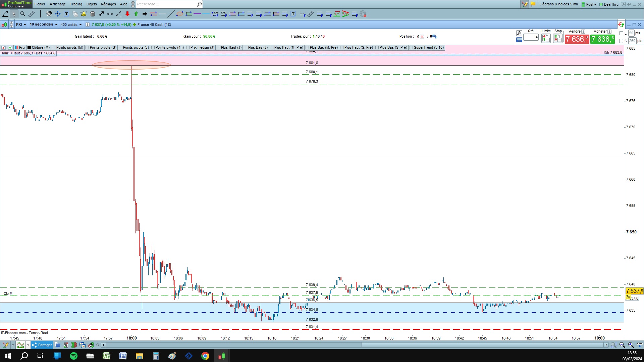Viewport: 644px width, 362px height.
Task: Insert a text label with T tool
Action: tap(66, 14)
